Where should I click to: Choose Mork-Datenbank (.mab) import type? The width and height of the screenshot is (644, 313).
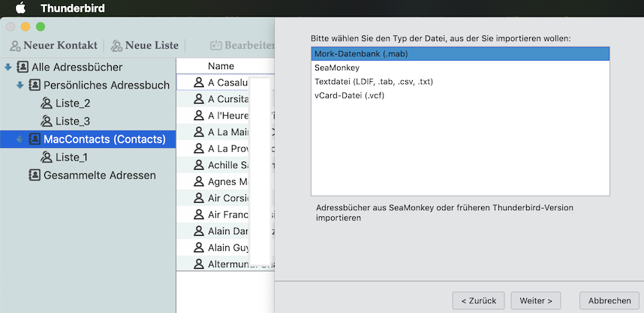[x=360, y=54]
